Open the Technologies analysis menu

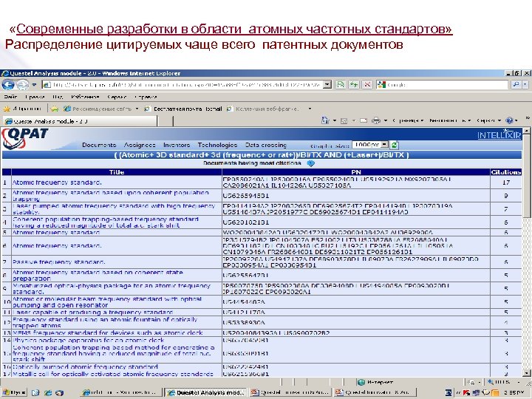click(217, 145)
